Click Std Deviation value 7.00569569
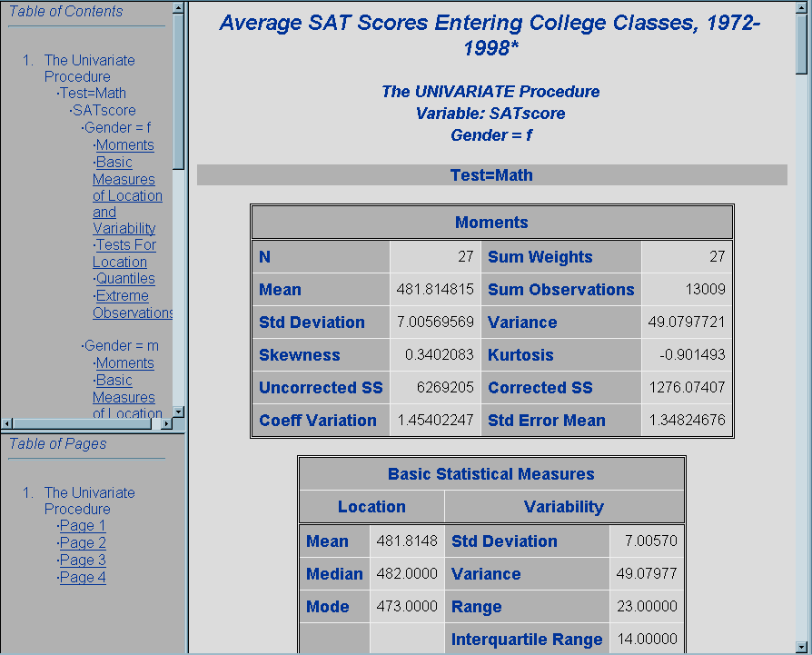This screenshot has width=812, height=655. (x=435, y=322)
